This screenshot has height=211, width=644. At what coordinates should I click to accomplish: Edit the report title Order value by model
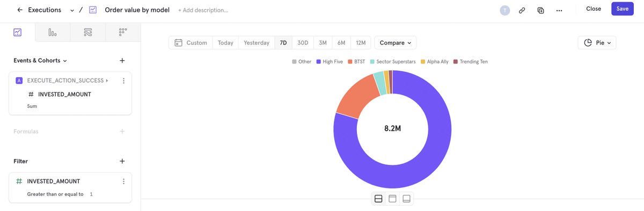coord(137,10)
